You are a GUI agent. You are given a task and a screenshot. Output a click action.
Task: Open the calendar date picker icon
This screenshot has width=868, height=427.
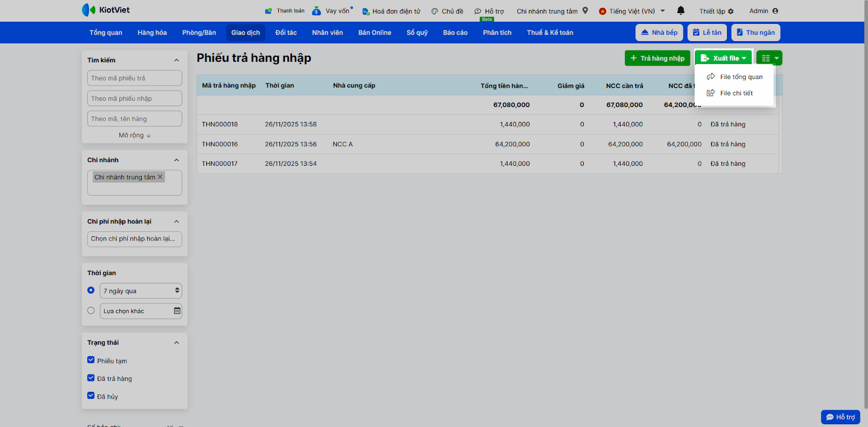click(177, 310)
